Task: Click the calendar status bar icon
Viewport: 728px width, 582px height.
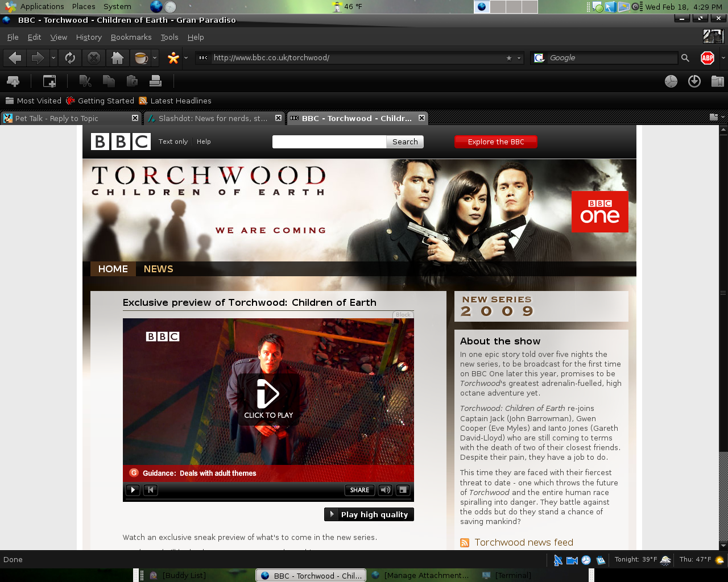Action: (601, 560)
